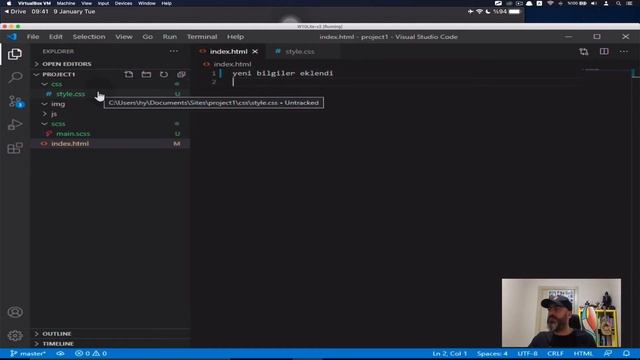Expand the OPEN EDITORS section
The width and height of the screenshot is (640, 360).
click(67, 64)
